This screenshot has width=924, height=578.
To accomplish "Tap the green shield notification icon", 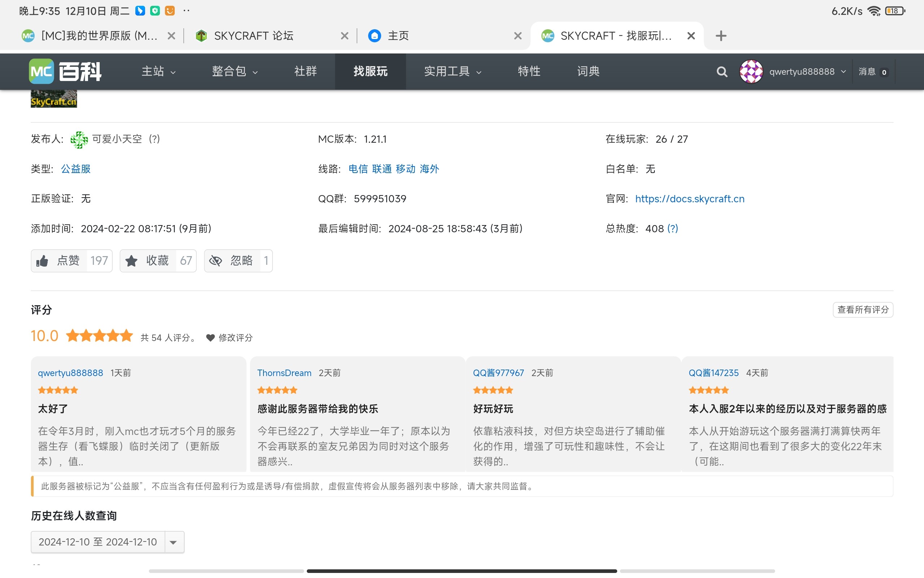I will (x=154, y=11).
